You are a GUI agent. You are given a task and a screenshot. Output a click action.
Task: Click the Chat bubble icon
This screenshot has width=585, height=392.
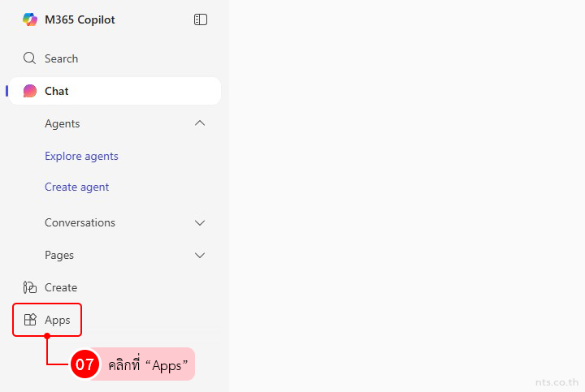point(30,91)
